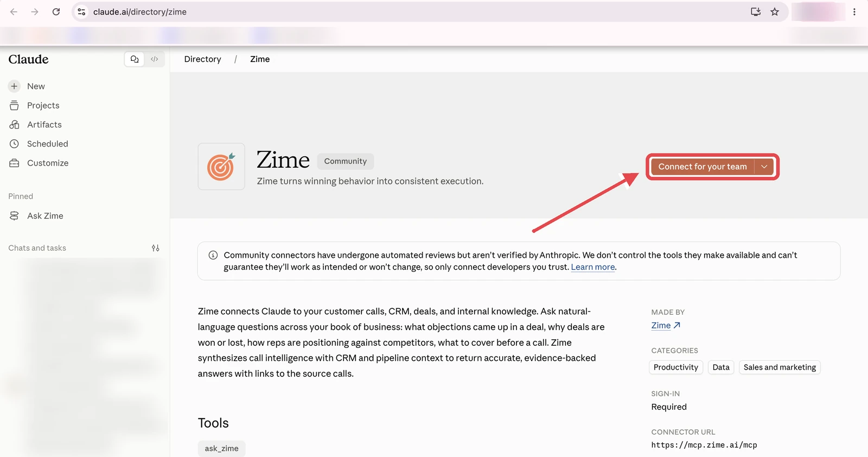This screenshot has height=457, width=868.
Task: Click the Tools heading
Action: (213, 423)
